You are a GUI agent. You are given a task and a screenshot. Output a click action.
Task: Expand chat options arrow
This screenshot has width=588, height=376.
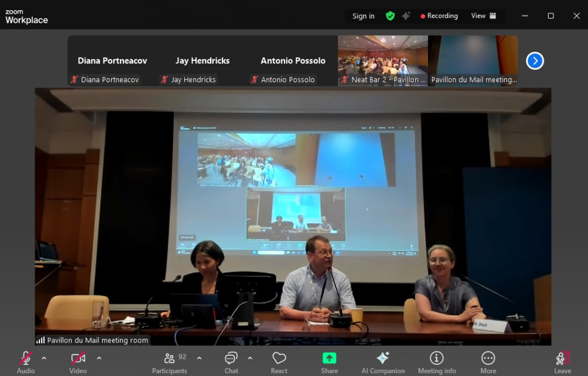[x=250, y=358]
